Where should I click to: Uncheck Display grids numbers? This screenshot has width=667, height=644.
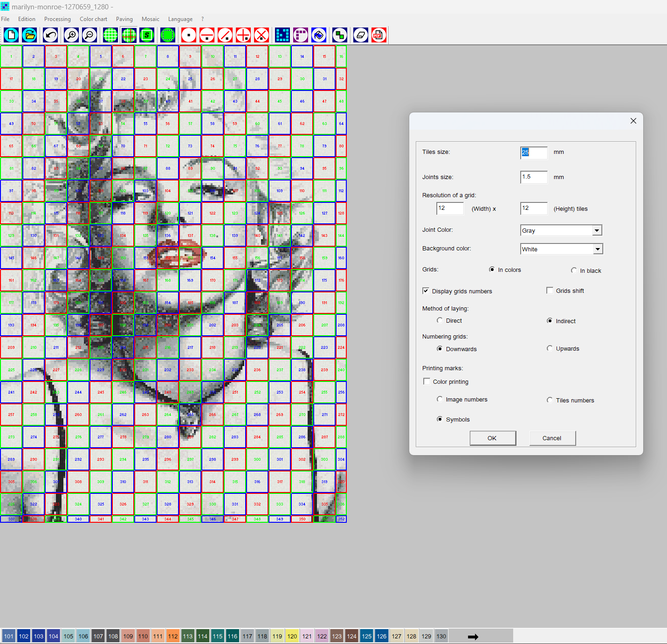[x=426, y=291]
